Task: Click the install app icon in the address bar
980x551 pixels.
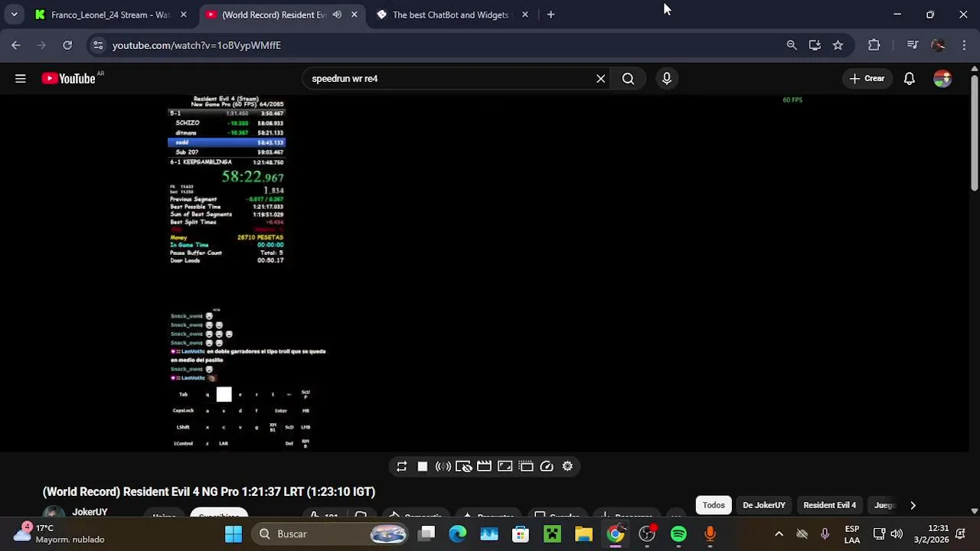Action: tap(815, 45)
